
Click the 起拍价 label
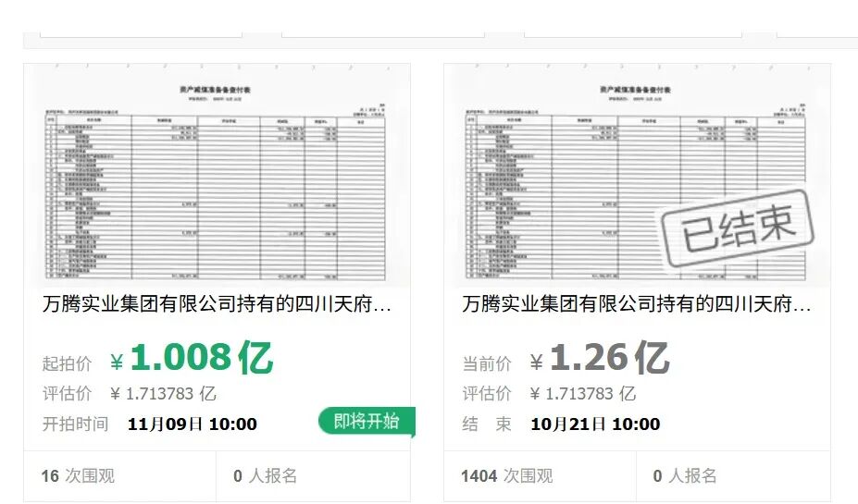(x=67, y=363)
